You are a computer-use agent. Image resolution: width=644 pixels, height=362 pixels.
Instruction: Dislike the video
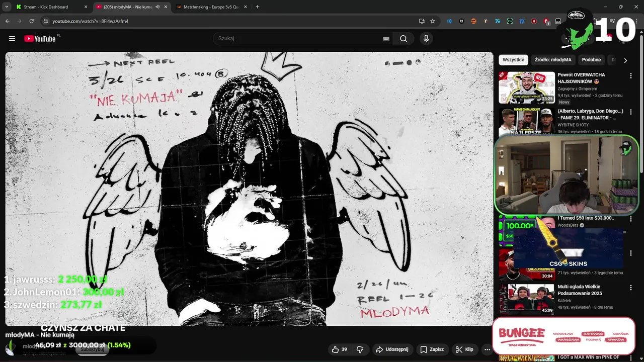click(360, 349)
